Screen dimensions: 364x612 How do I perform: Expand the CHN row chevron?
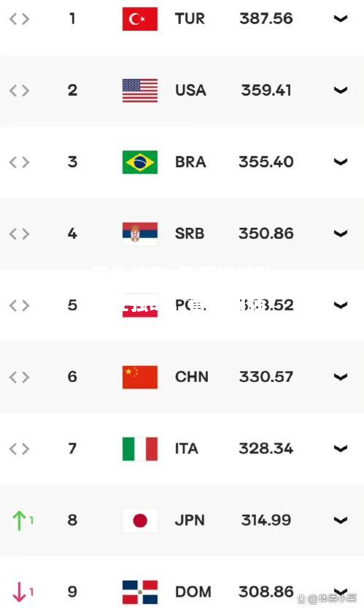[340, 377]
